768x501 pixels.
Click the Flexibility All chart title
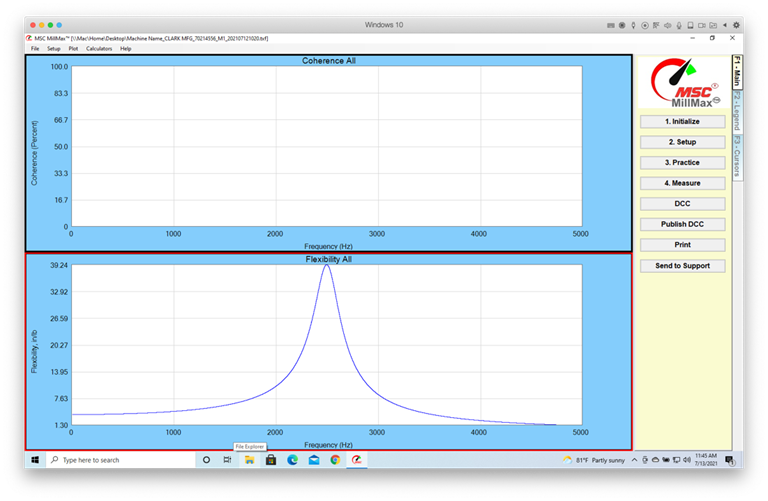click(x=329, y=260)
